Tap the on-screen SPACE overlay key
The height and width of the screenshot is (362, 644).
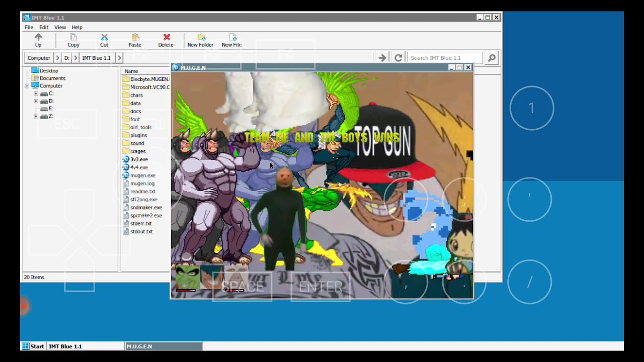pos(243,287)
